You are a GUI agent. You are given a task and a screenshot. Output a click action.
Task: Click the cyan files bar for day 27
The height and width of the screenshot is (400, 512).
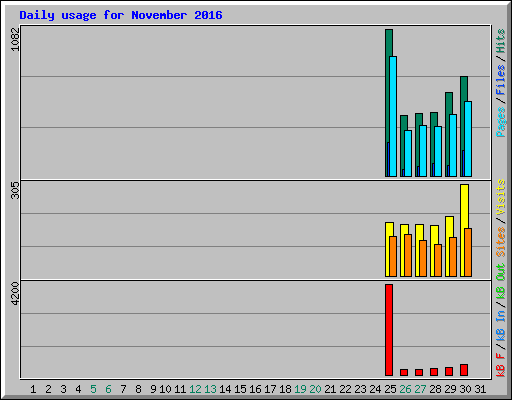[x=423, y=151]
